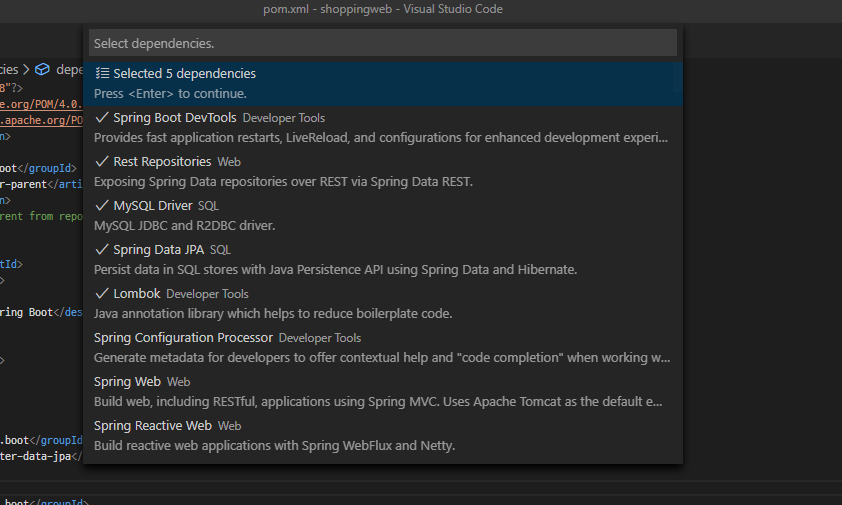Expand the breadcrumb chevron before the cube icon

point(26,70)
